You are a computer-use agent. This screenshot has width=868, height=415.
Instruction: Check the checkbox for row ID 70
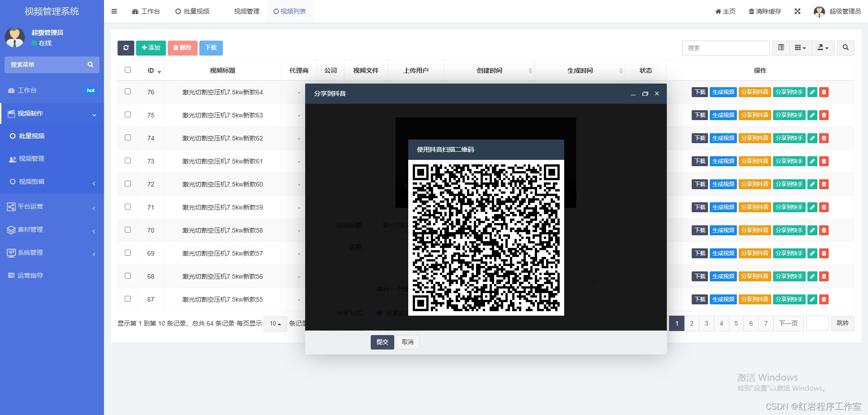127,230
